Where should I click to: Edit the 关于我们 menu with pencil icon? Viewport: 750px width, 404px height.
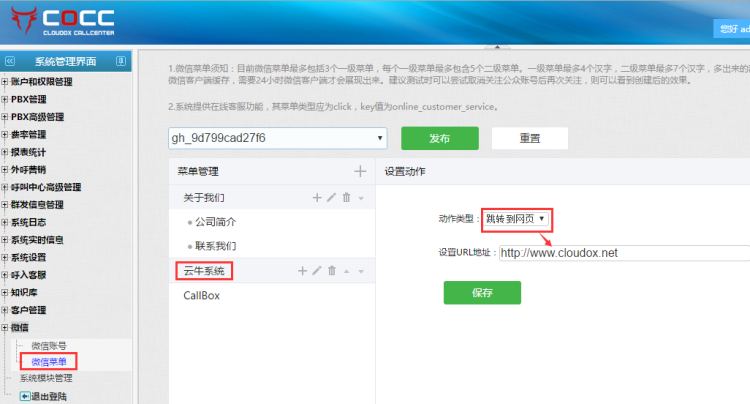click(331, 198)
